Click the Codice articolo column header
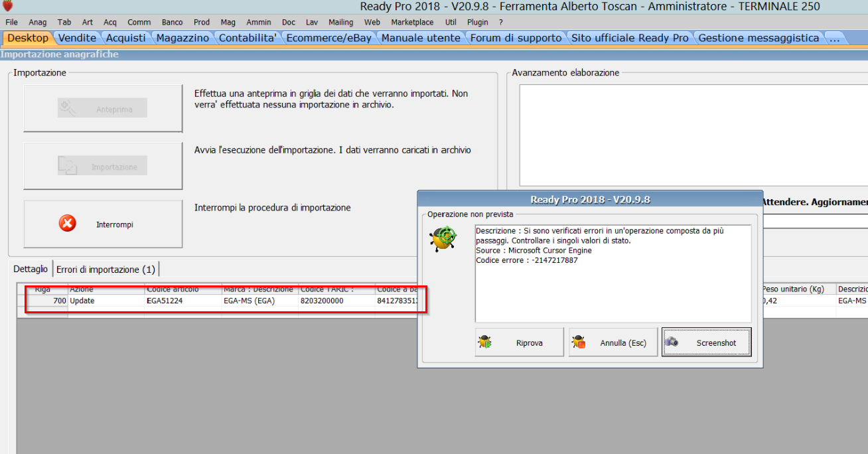The width and height of the screenshot is (868, 454). click(x=183, y=289)
